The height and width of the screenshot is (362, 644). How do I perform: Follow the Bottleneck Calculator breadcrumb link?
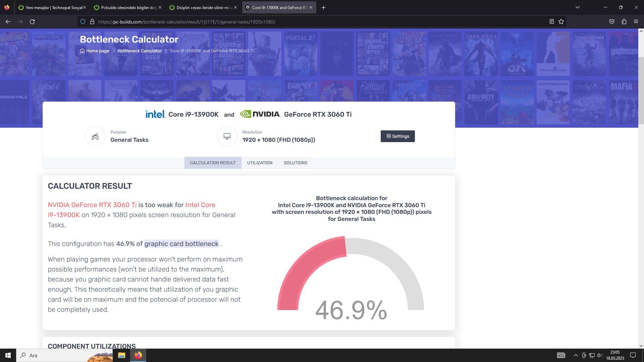click(140, 51)
